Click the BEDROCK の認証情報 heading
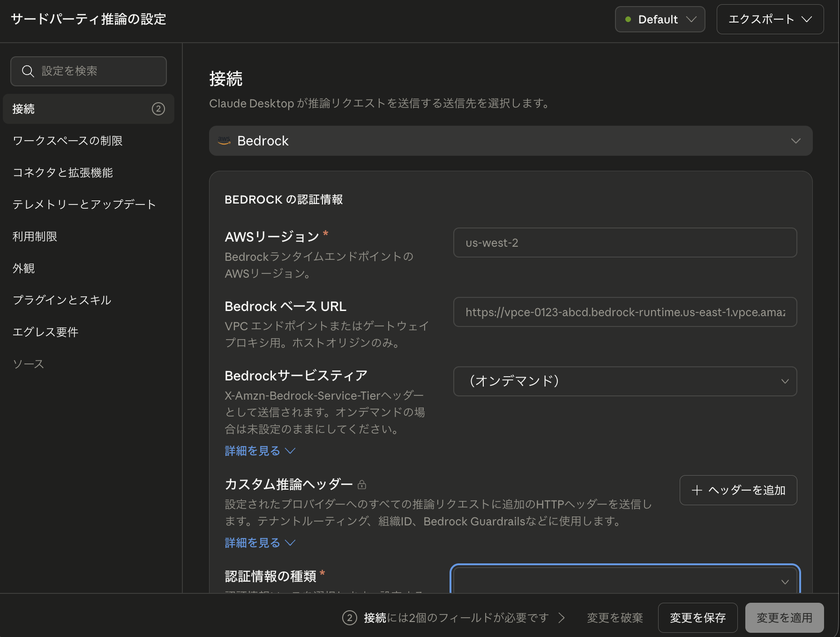The height and width of the screenshot is (637, 840). 284,199
